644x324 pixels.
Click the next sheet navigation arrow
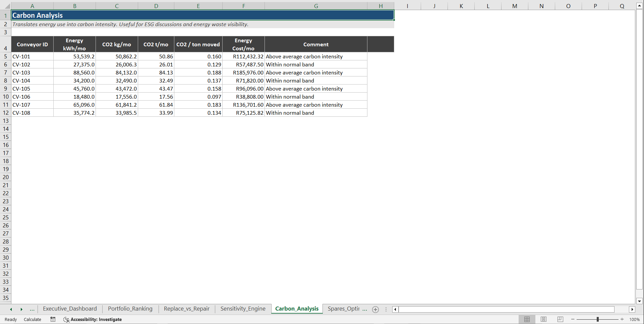(21, 309)
